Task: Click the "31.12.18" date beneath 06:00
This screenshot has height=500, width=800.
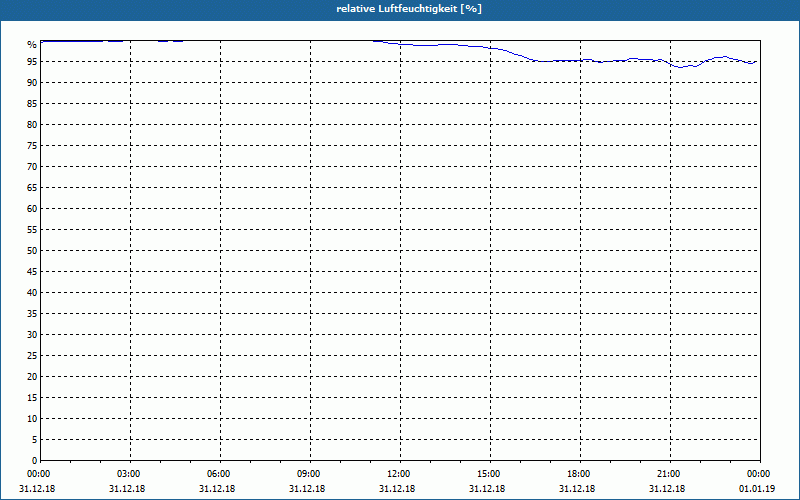Action: coord(217,489)
